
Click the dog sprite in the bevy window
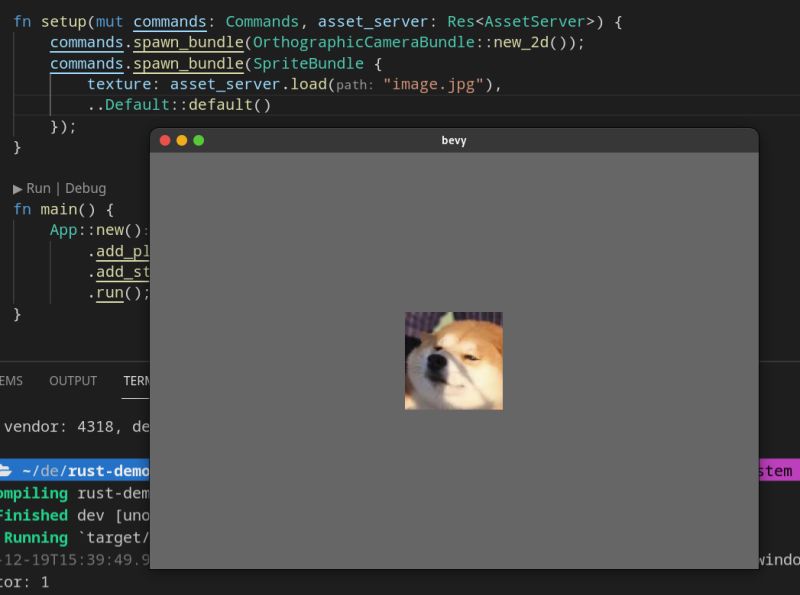click(x=453, y=360)
